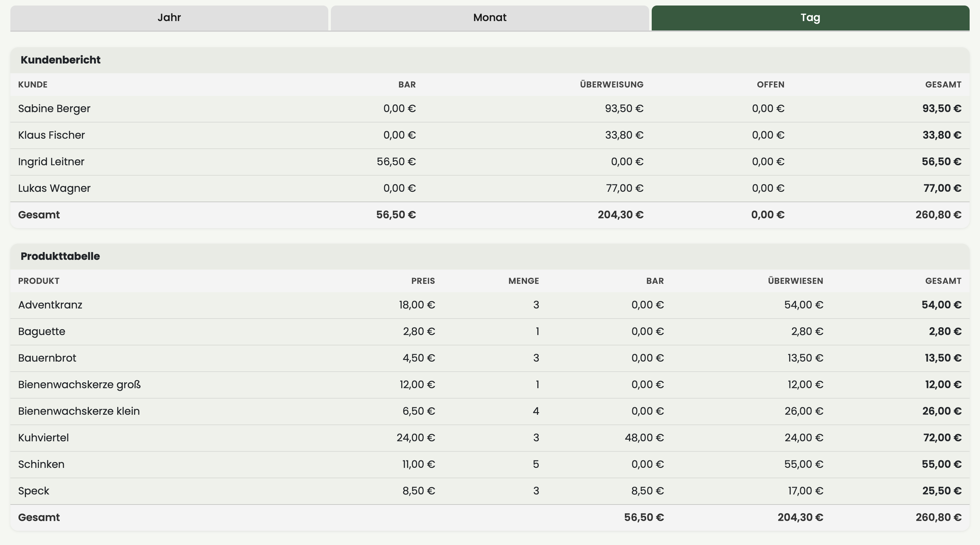Click the ÜBERWIESEN column header
Image resolution: width=980 pixels, height=545 pixels.
(795, 281)
